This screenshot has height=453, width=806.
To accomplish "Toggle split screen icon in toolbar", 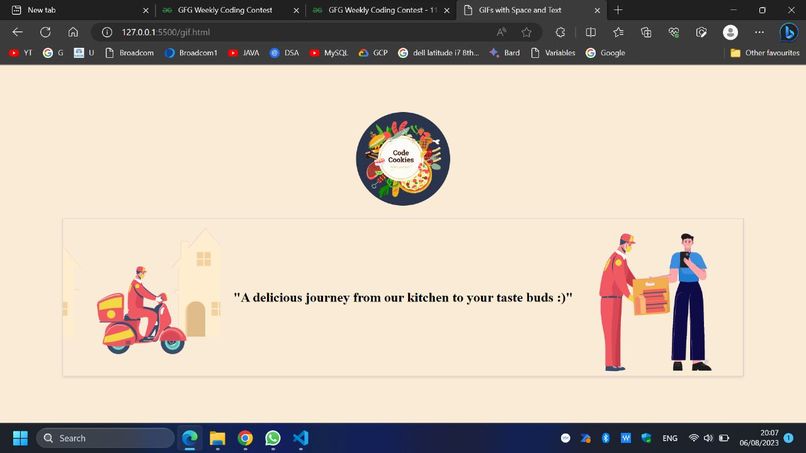I will coord(591,32).
